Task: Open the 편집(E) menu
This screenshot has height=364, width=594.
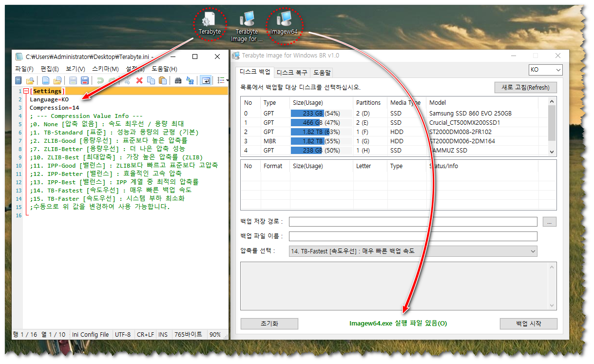Action: [x=50, y=69]
